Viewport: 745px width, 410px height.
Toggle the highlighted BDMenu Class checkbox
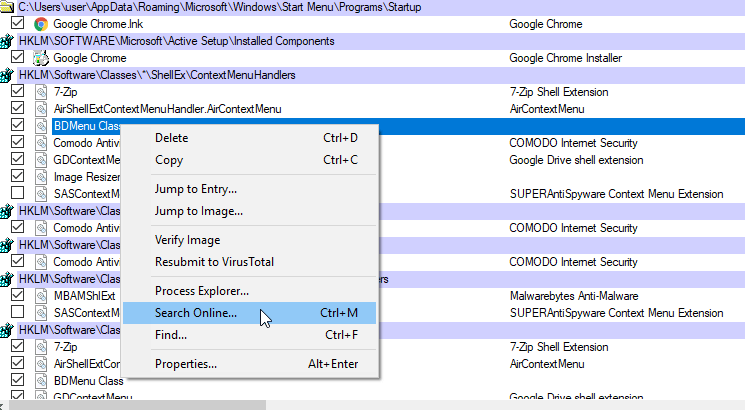(x=18, y=125)
